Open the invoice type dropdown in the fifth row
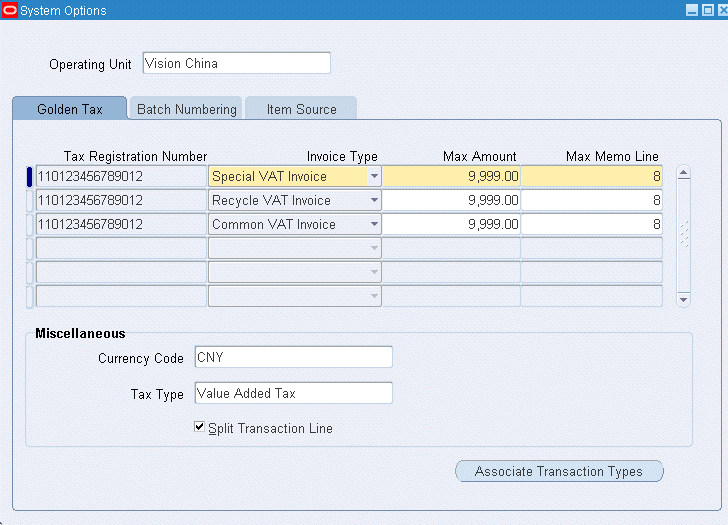The height and width of the screenshot is (525, 728). coord(374,272)
